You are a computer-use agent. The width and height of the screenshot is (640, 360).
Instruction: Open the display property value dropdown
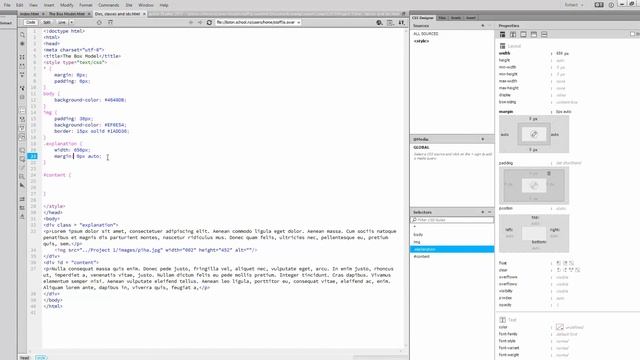[x=561, y=95]
